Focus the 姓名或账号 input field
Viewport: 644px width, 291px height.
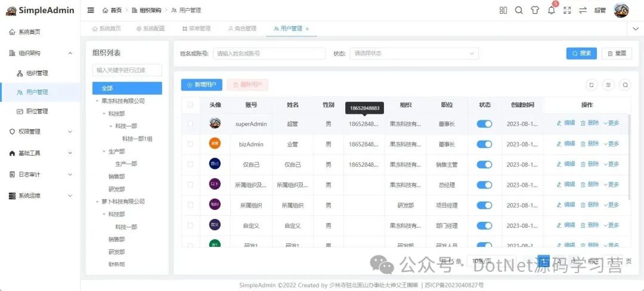point(269,53)
